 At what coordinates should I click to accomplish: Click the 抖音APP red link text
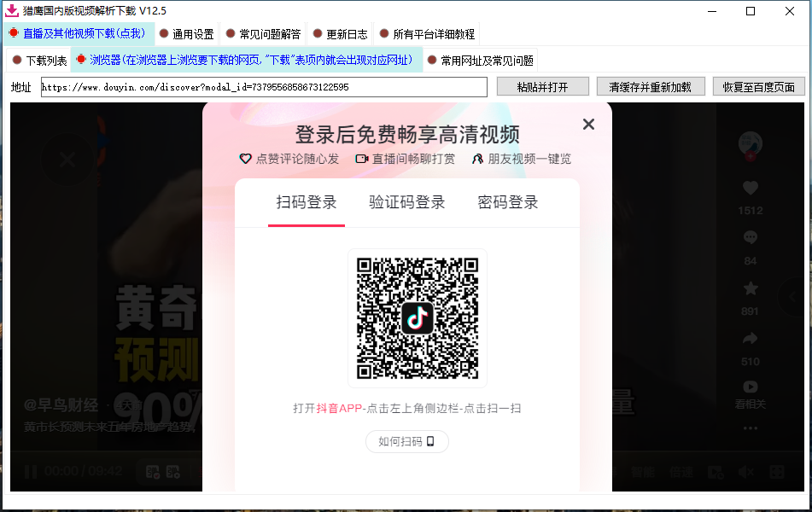pos(339,409)
